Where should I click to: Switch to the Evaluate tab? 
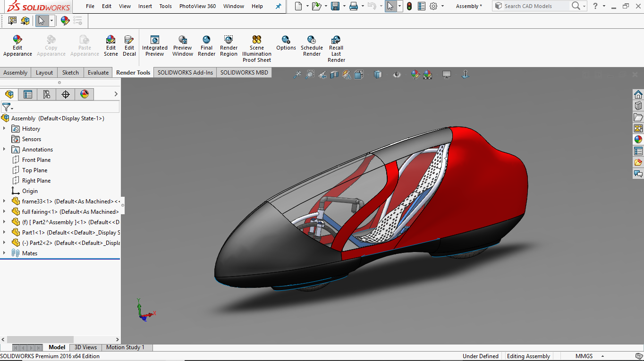click(98, 73)
